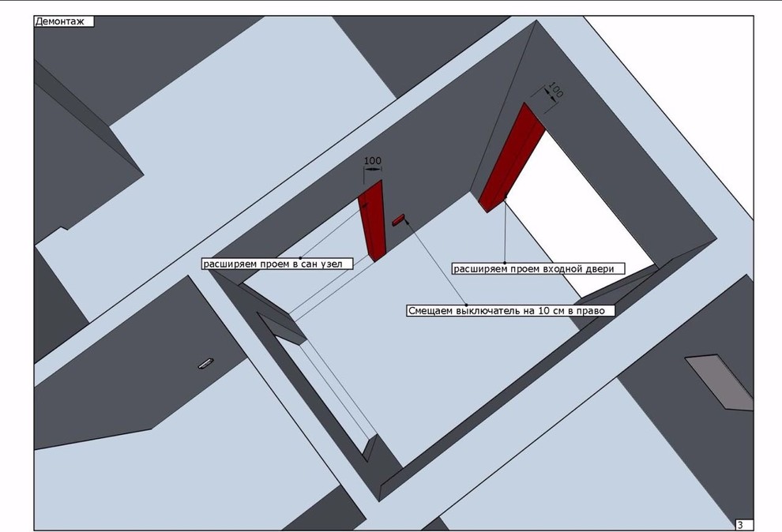Select the gray rectangular panel at right
The image size is (782, 532).
719,381
